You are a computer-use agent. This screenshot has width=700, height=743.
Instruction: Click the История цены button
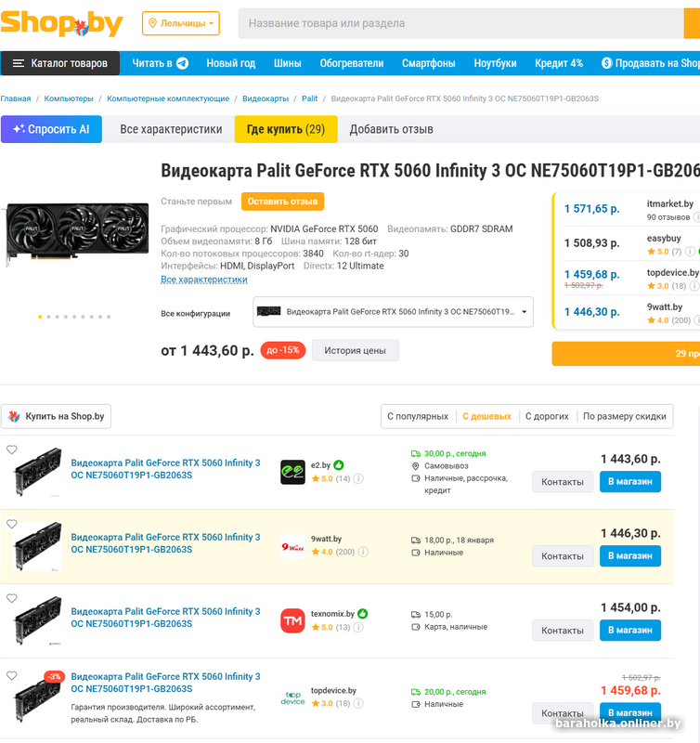tap(356, 351)
